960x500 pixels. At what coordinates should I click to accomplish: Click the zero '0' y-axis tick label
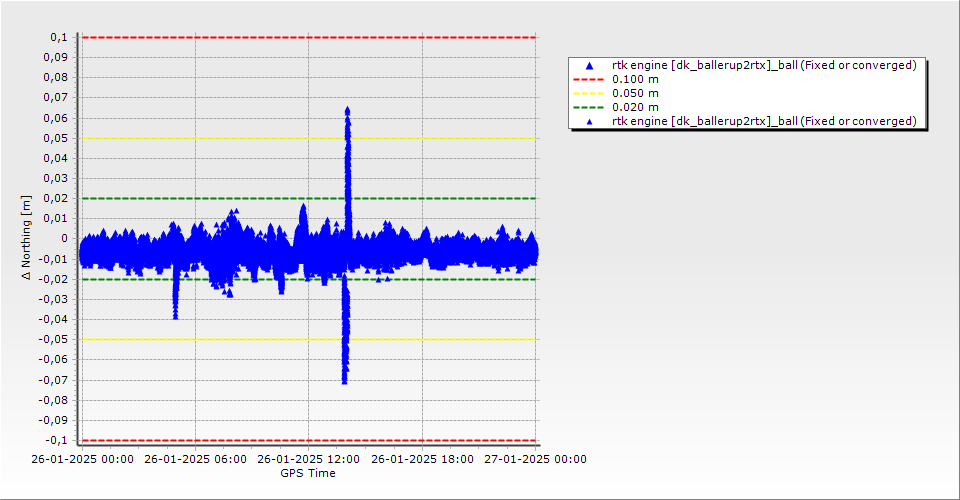[65, 239]
